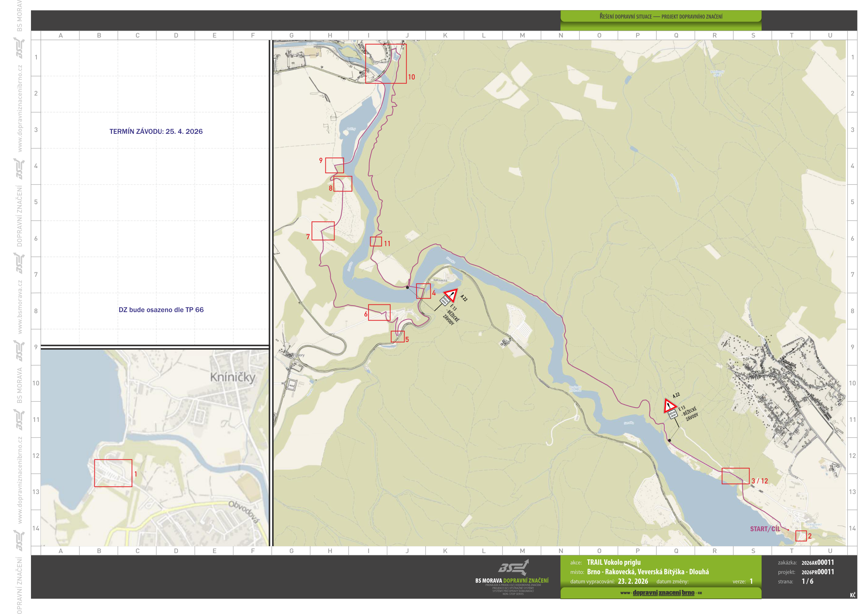
Task: Click the event name 'TRAIL Vokolo priglu'
Action: [614, 562]
